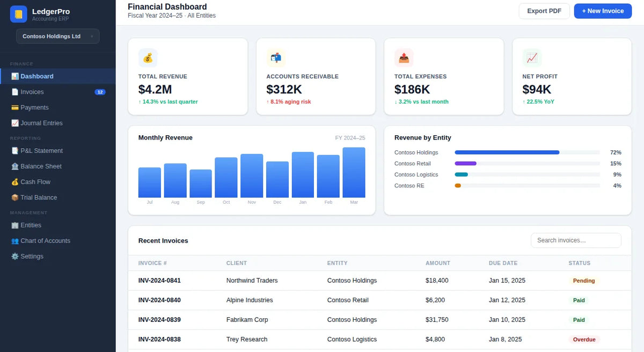Click the Total Expenses outbox icon
This screenshot has width=644, height=352.
pos(404,57)
